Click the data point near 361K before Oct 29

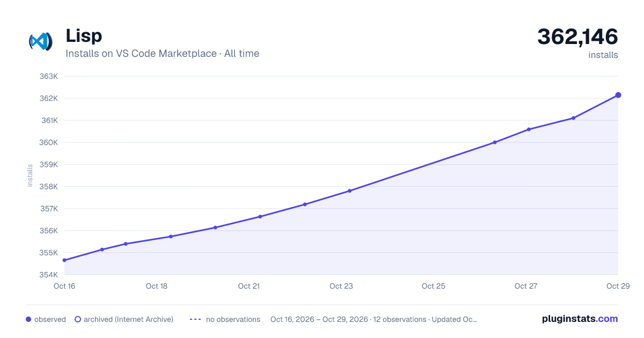pos(574,118)
